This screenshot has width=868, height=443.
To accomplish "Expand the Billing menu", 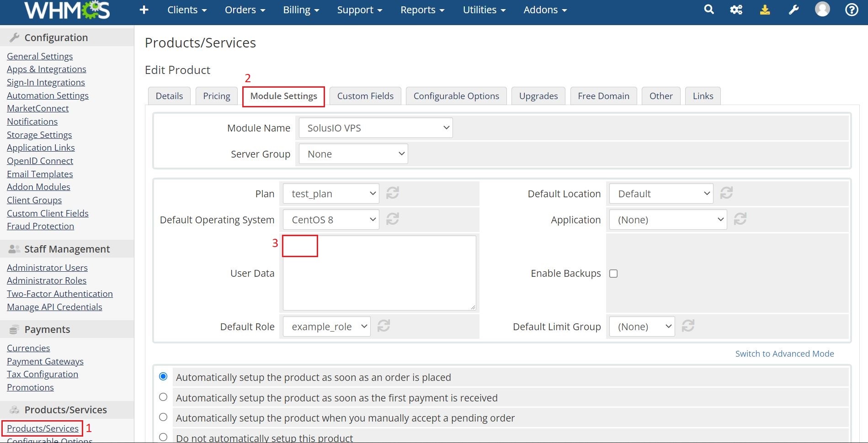I will coord(301,10).
